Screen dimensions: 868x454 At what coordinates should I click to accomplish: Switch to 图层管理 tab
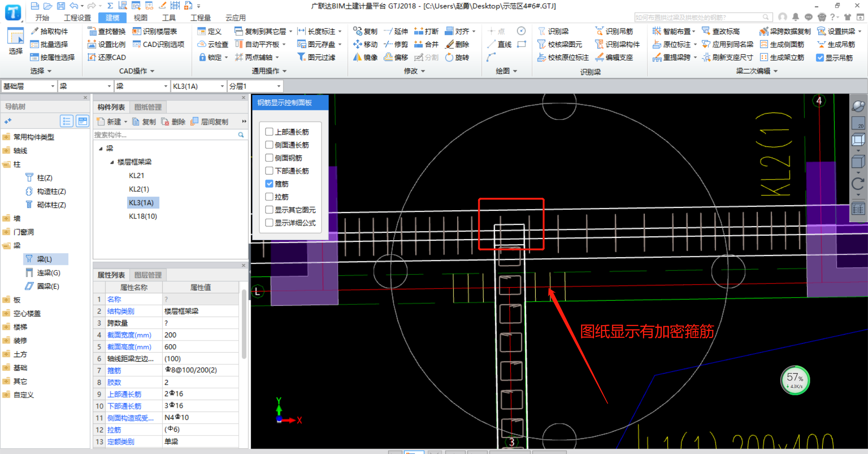click(x=148, y=275)
